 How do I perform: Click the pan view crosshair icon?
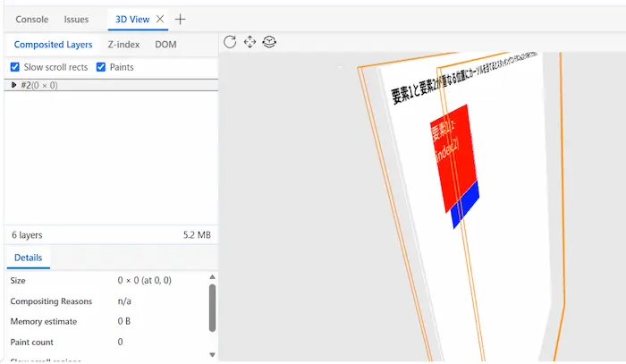[x=250, y=42]
